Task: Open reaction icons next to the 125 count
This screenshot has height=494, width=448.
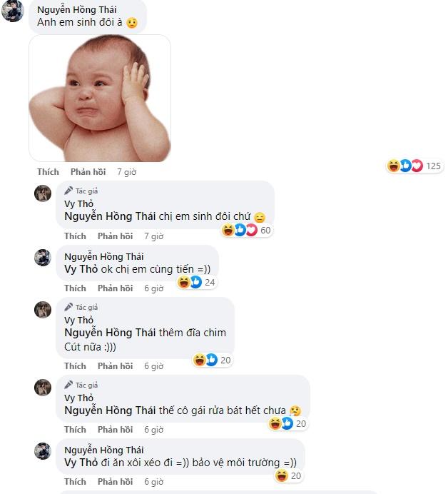Action: tap(405, 166)
